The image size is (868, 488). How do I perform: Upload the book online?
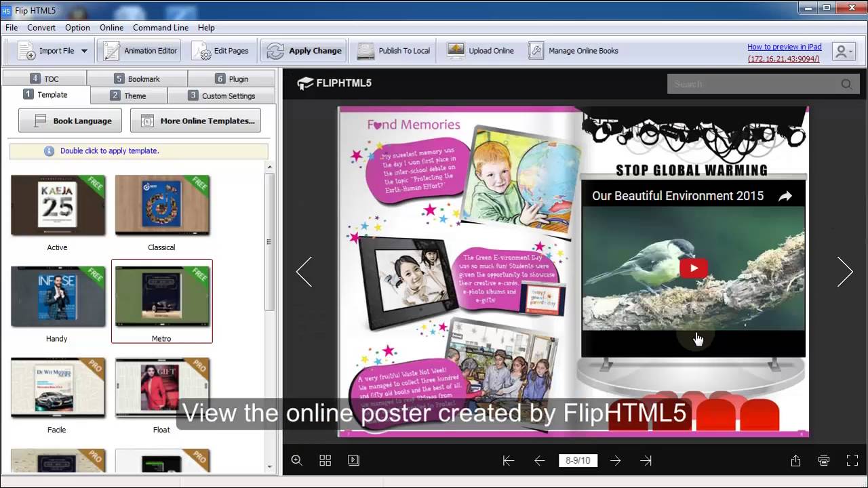481,51
